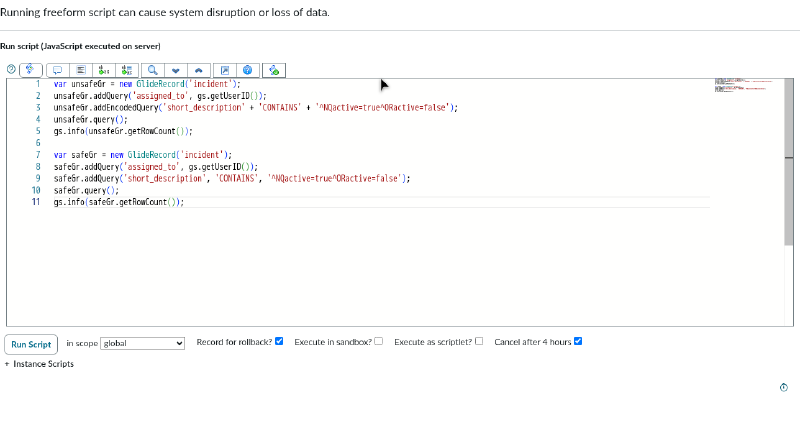Enable the Execute in sandbox checkbox
The width and height of the screenshot is (800, 442).
pyautogui.click(x=379, y=341)
